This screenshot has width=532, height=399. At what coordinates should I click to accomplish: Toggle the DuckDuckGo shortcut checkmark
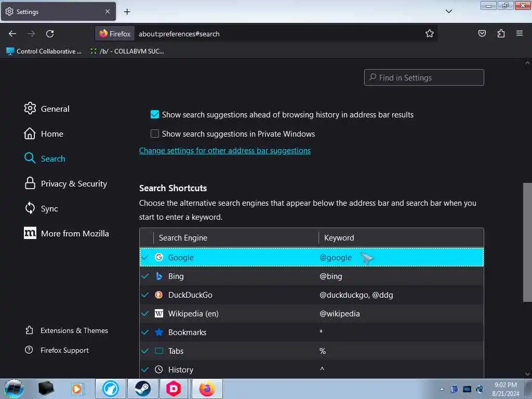[145, 295]
